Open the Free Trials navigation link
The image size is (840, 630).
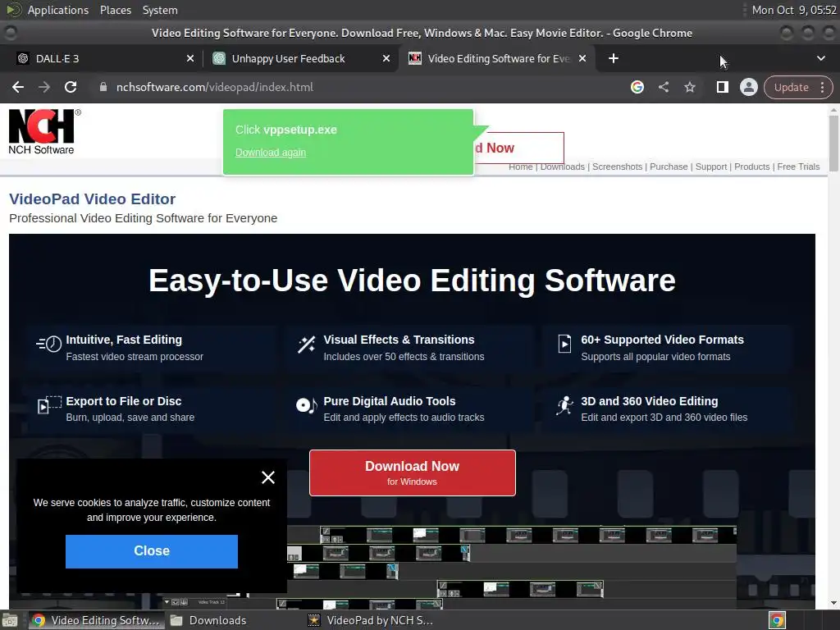(x=798, y=167)
